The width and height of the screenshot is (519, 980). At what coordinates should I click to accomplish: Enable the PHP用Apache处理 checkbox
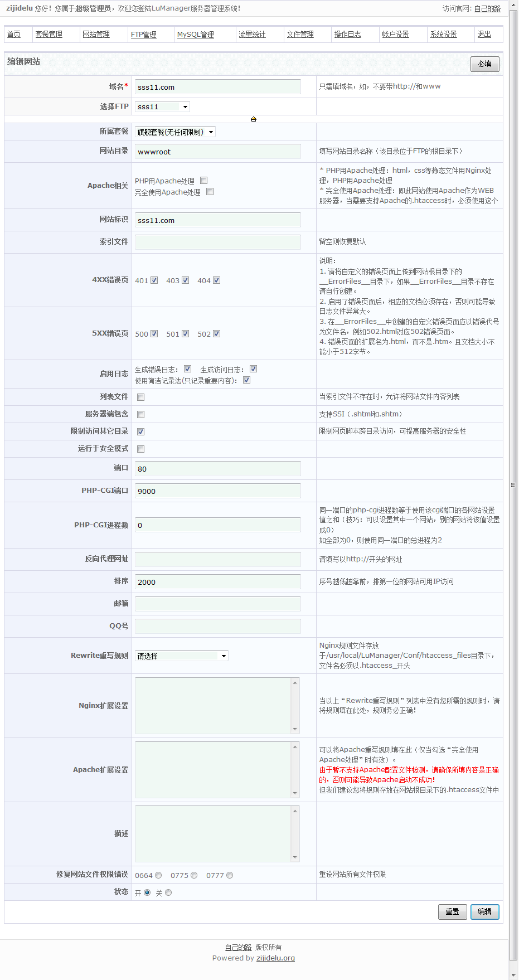204,181
